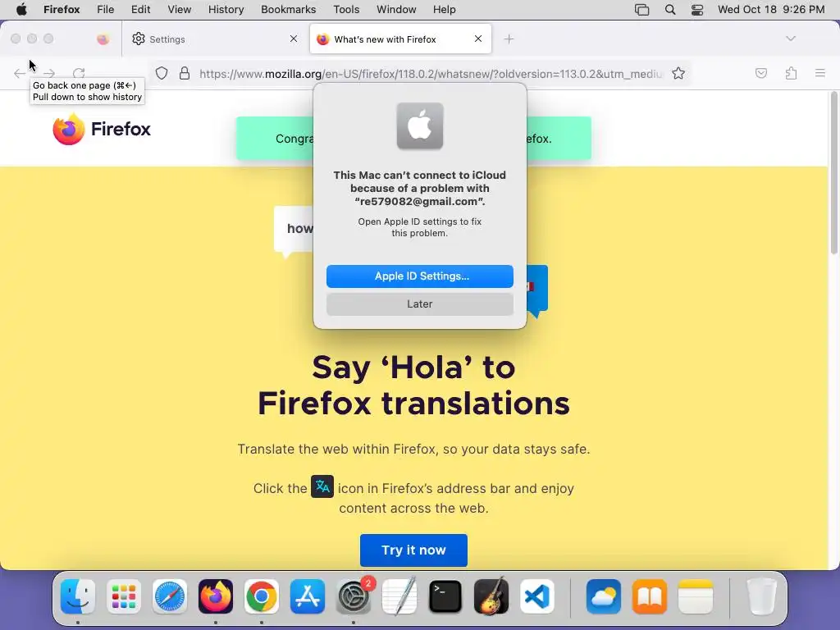Viewport: 840px width, 630px height.
Task: Click the Stage Manager menu bar icon
Action: click(641, 10)
